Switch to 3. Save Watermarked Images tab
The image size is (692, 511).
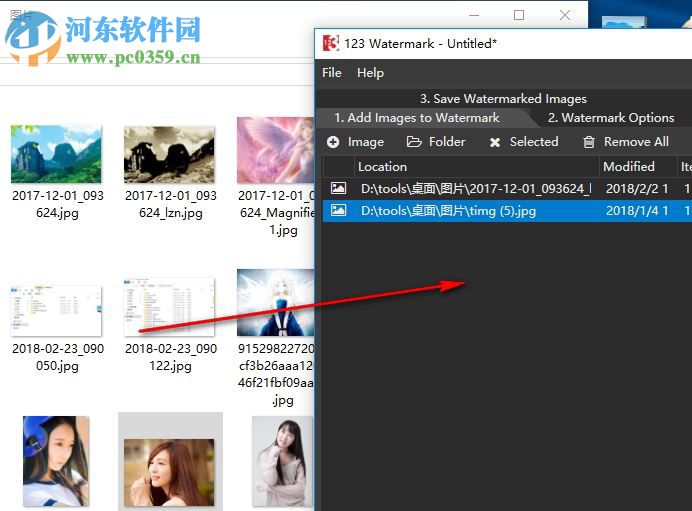[x=503, y=98]
